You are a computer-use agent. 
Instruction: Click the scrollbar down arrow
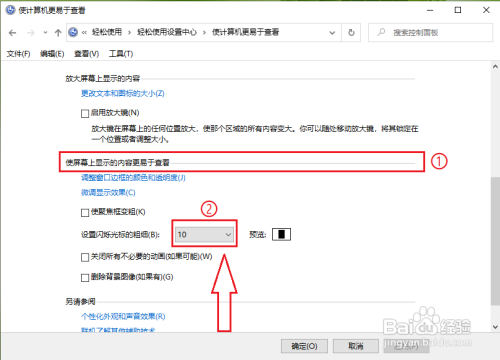(x=495, y=327)
